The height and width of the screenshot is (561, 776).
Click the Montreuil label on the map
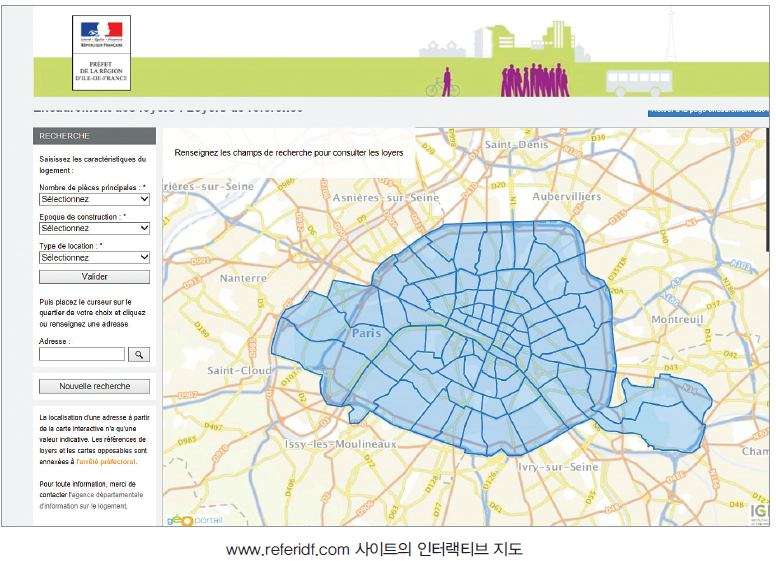(x=677, y=319)
